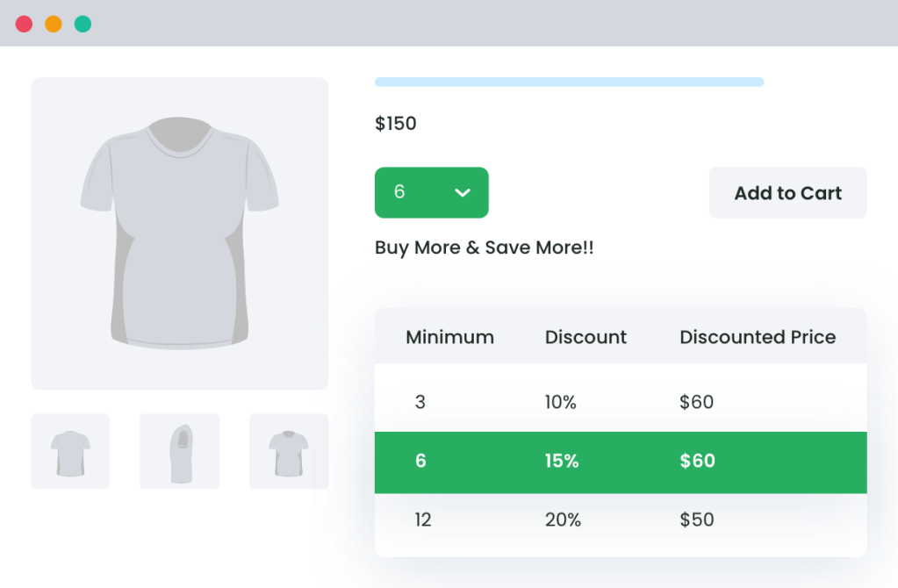898x588 pixels.
Task: Click the green maximize window dot
Action: 83,24
